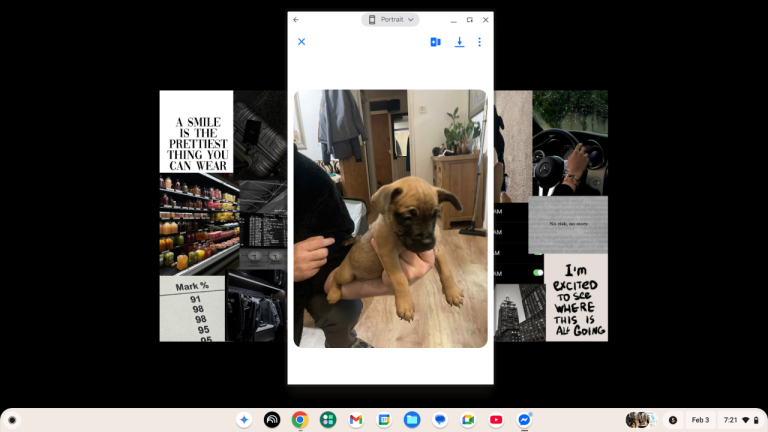Open recent screenshots holding space thumbnails
Image resolution: width=768 pixels, height=432 pixels.
[x=640, y=420]
